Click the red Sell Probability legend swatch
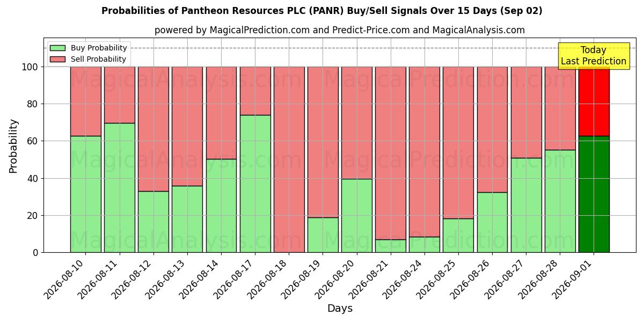The image size is (644, 322). coord(58,60)
